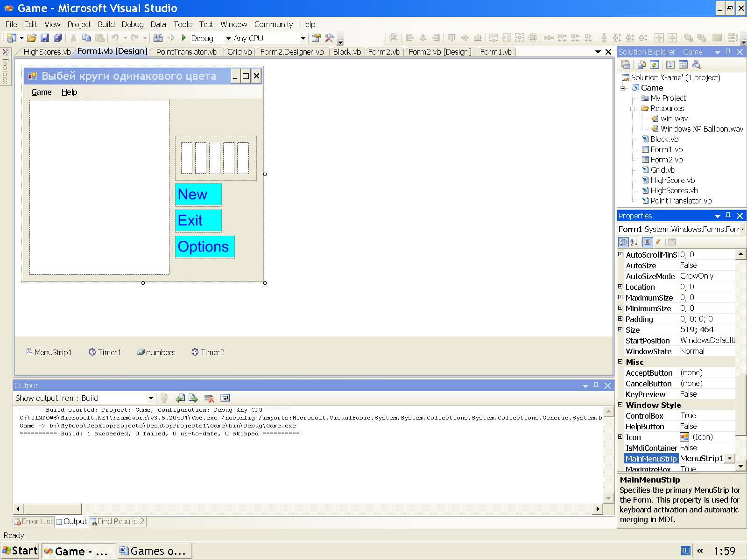The image size is (747, 560).
Task: Open the Build menu
Action: tap(106, 24)
